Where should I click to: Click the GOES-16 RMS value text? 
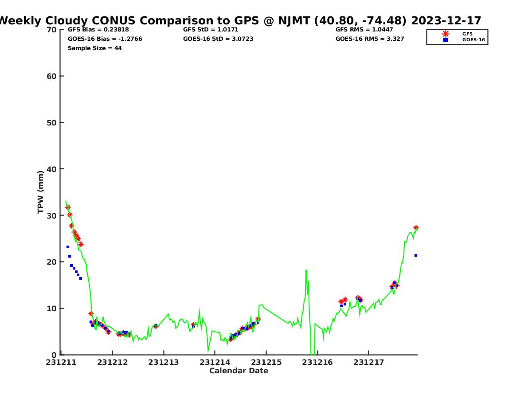pyautogui.click(x=370, y=39)
